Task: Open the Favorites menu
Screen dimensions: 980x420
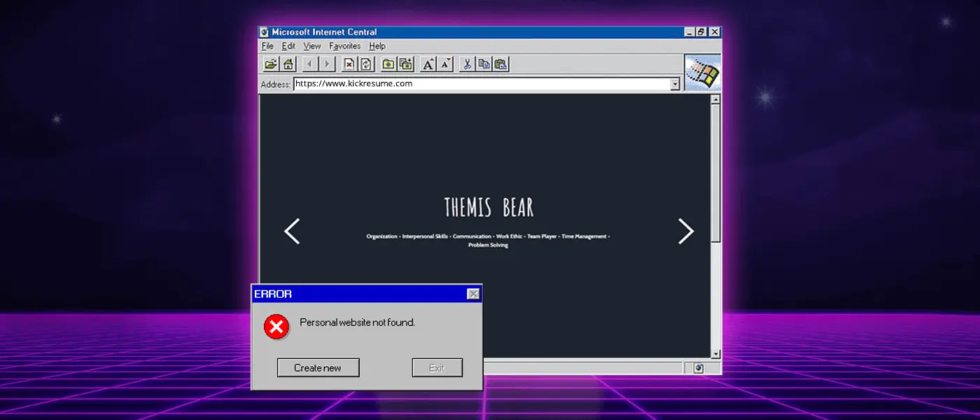Action: (344, 46)
